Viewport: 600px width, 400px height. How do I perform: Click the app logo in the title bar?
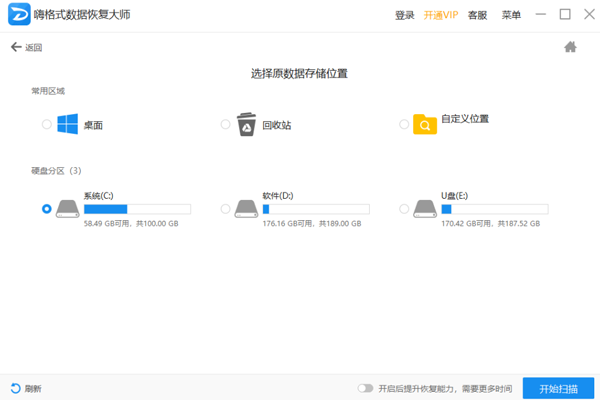(x=18, y=15)
